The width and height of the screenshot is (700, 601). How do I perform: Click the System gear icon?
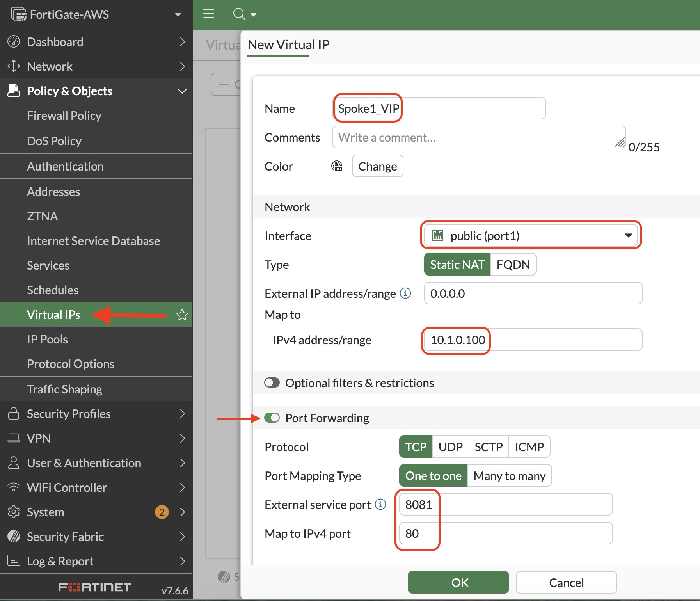[x=14, y=512]
